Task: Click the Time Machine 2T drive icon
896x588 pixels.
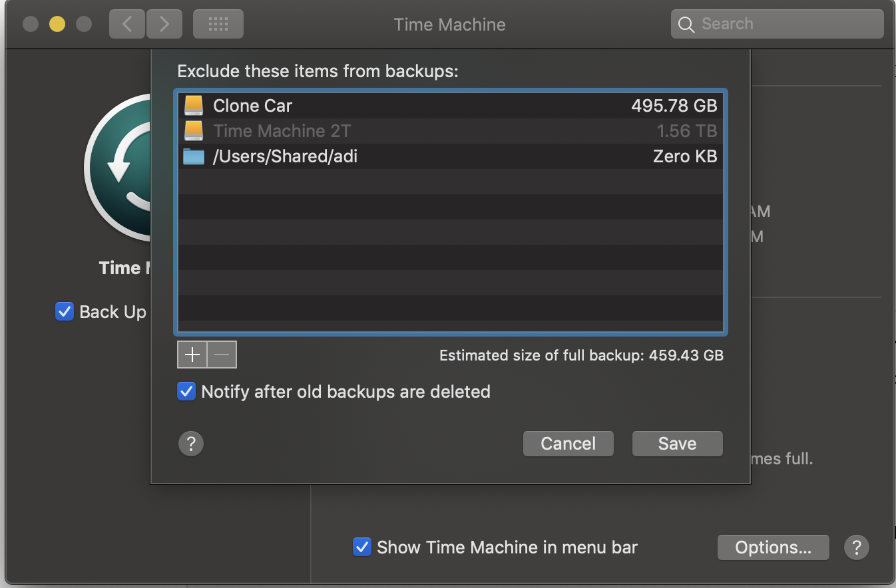Action: coord(194,131)
